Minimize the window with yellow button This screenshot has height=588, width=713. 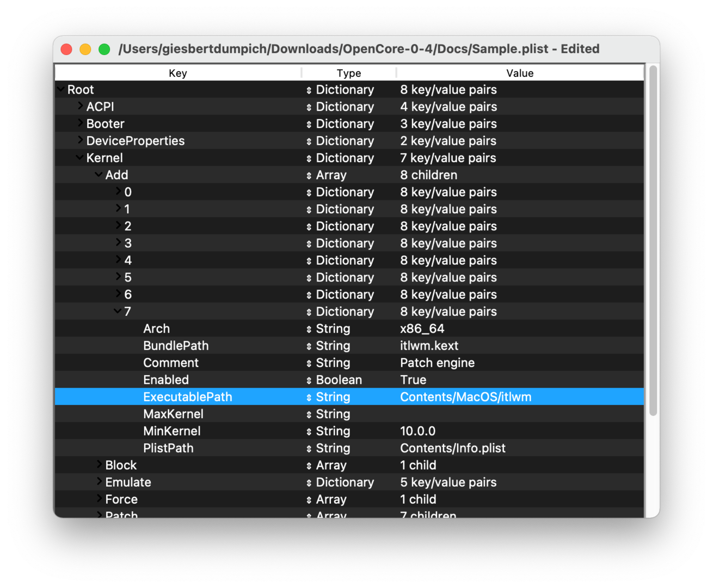tap(85, 50)
